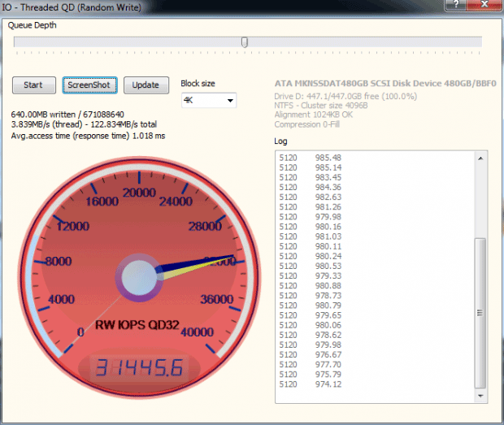The height and width of the screenshot is (425, 504).
Task: Click the window title bar text
Action: tap(72, 7)
